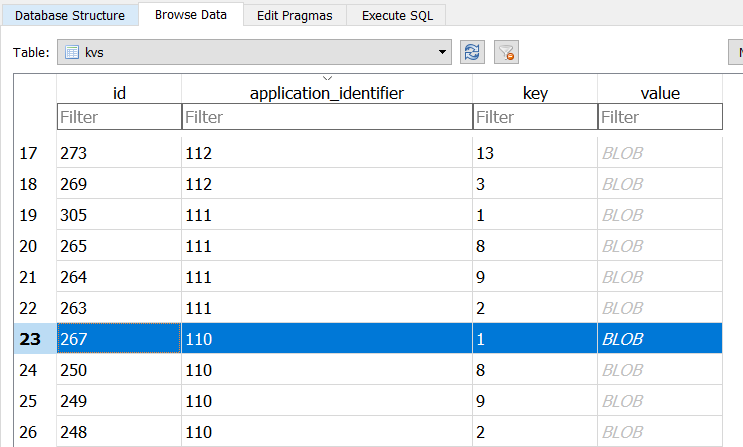Focus the application_identifier Filter field

327,117
